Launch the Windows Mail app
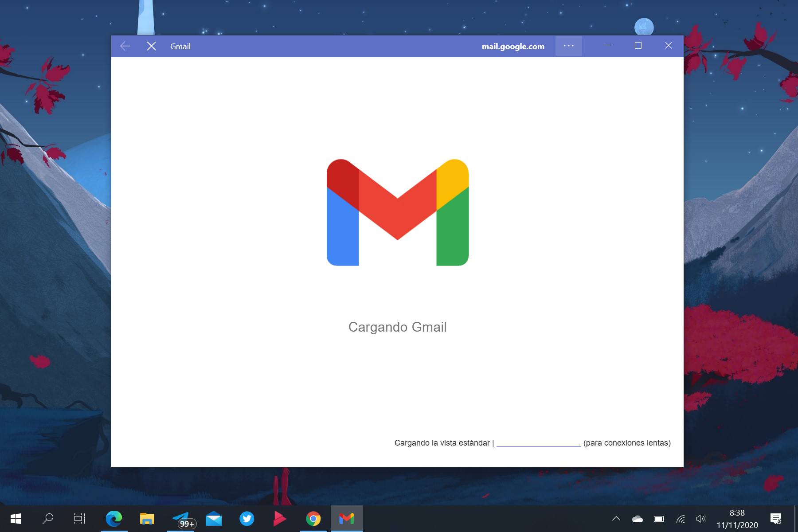 tap(214, 518)
